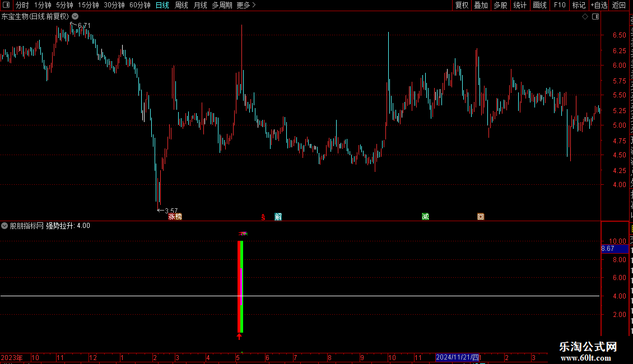Click the orange 回 marker icon
The height and width of the screenshot is (364, 633).
(481, 217)
